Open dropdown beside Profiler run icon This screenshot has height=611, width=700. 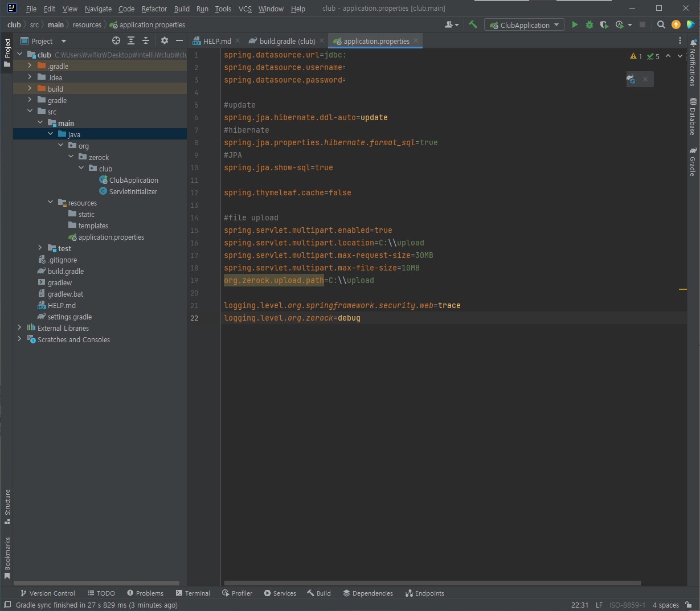coord(630,25)
